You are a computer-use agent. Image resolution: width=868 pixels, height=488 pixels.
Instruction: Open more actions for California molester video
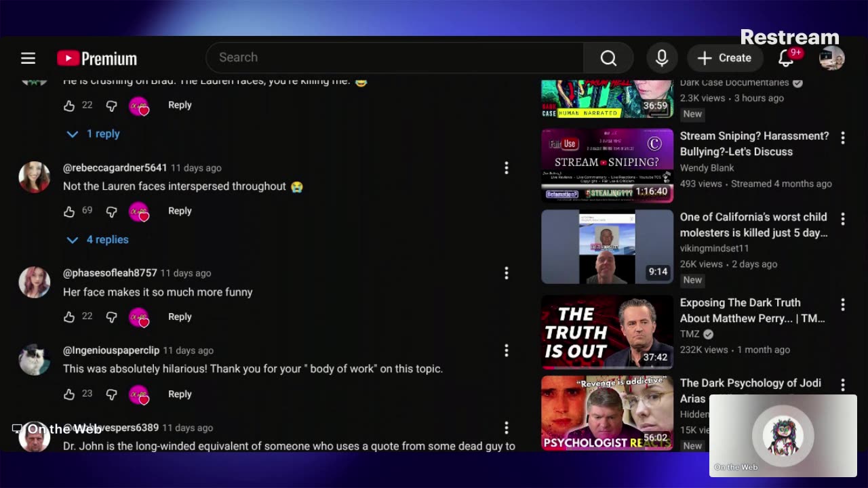(x=843, y=219)
